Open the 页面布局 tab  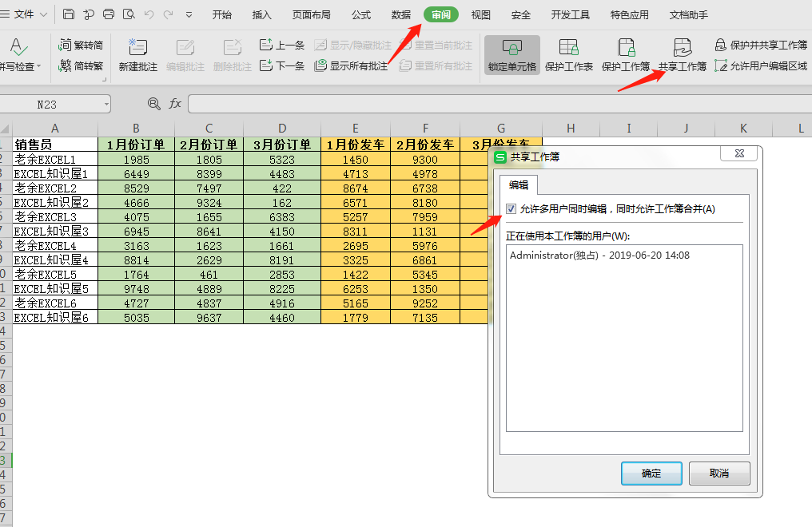click(311, 15)
